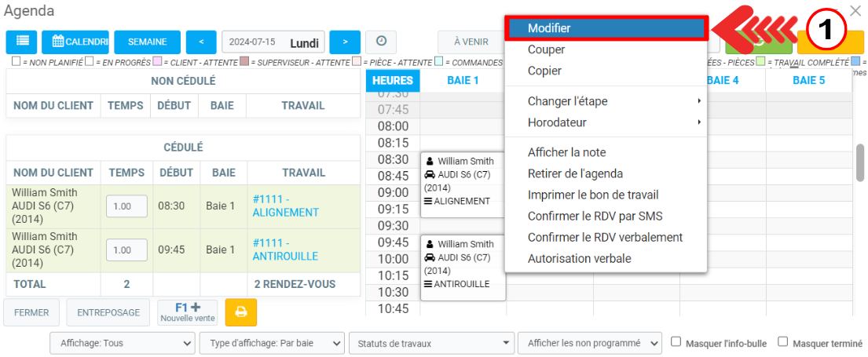Open the Affichage: Tous dropdown
The width and height of the screenshot is (868, 357).
(122, 343)
